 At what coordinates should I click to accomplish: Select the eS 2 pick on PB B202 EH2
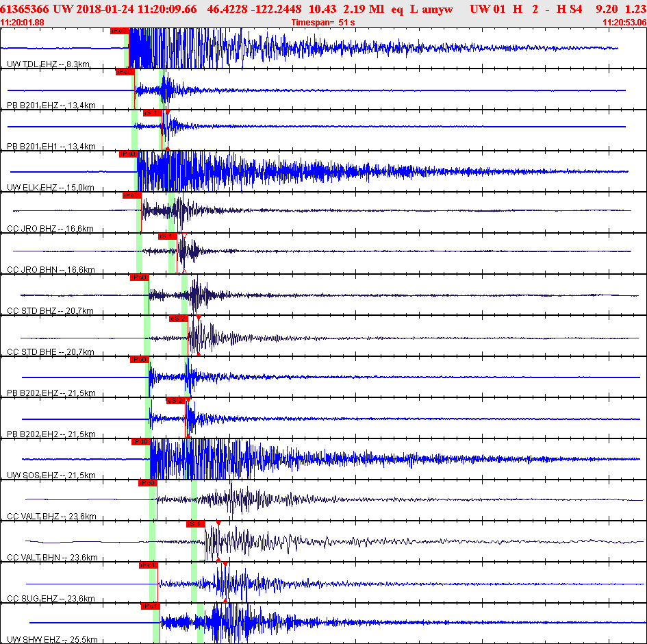176,400
